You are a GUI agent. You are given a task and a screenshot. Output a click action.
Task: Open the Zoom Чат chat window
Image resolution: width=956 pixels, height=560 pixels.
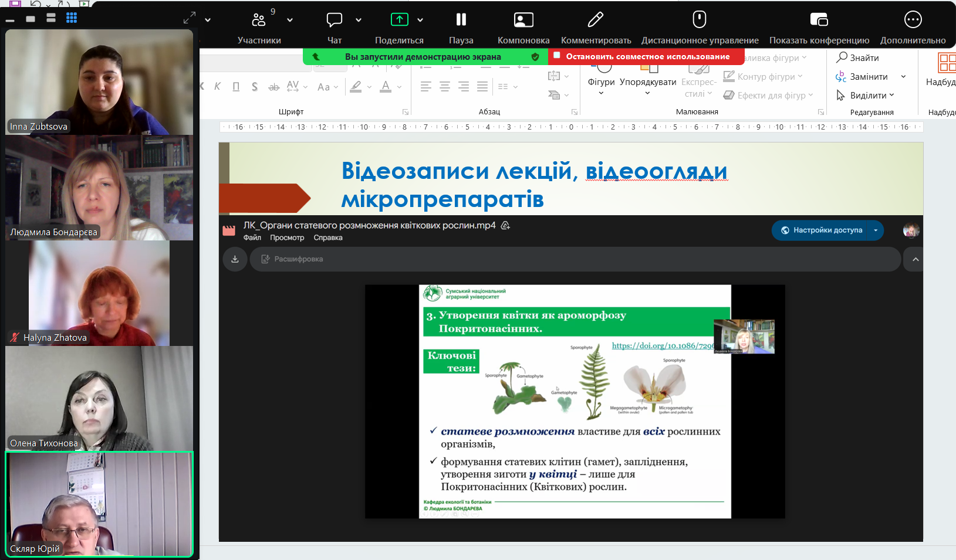point(335,21)
